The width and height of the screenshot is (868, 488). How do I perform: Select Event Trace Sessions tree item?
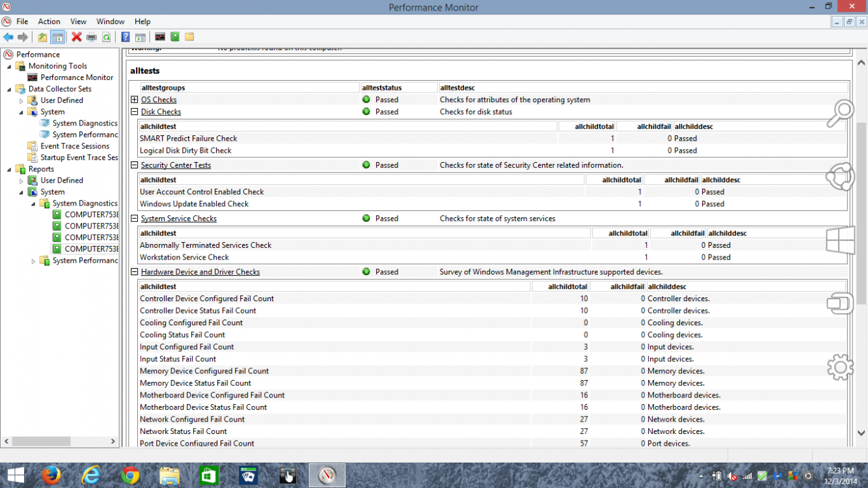tap(75, 146)
